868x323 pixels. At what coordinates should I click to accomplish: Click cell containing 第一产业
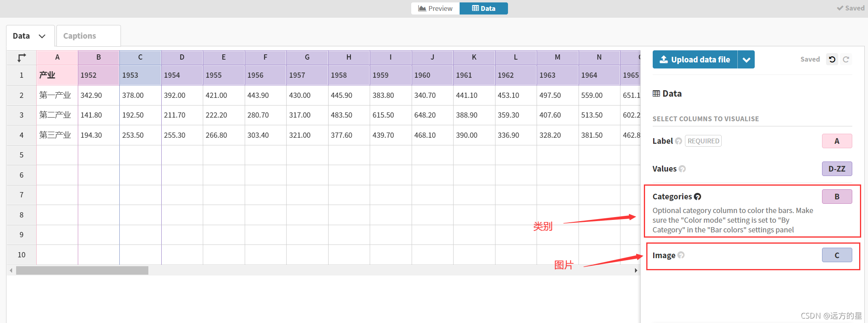(57, 95)
